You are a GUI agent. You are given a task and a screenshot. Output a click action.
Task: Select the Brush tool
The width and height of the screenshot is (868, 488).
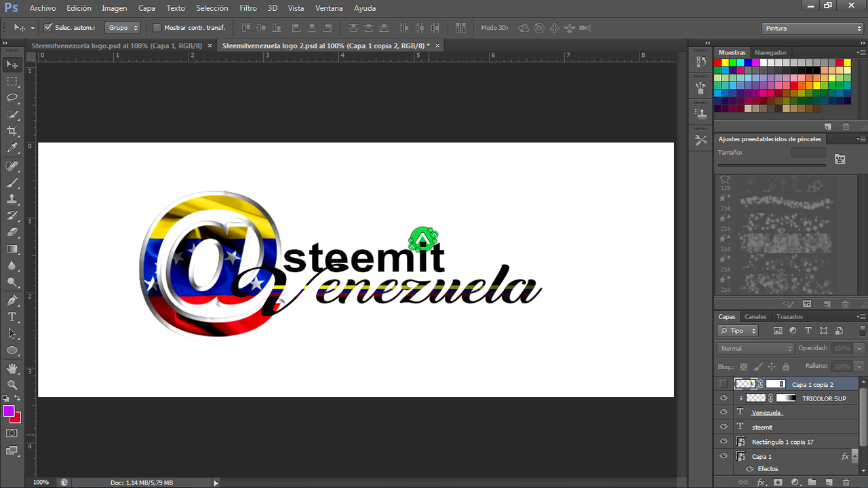[12, 183]
